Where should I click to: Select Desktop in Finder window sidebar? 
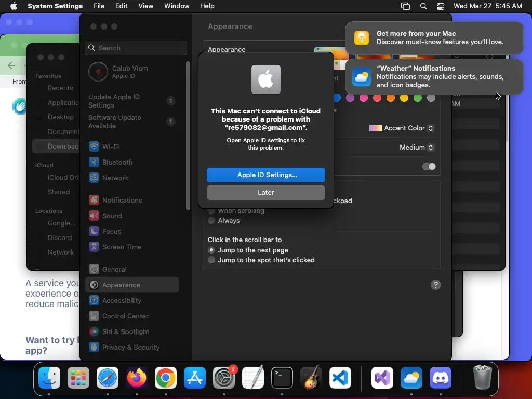60,117
